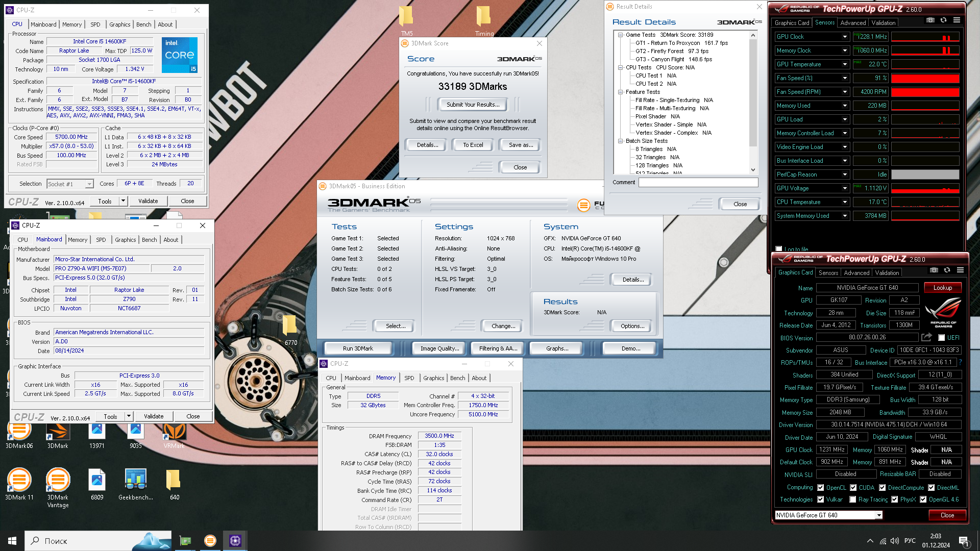The height and width of the screenshot is (551, 980).
Task: Click the 3DMark05 orange taskbar icon
Action: click(210, 541)
